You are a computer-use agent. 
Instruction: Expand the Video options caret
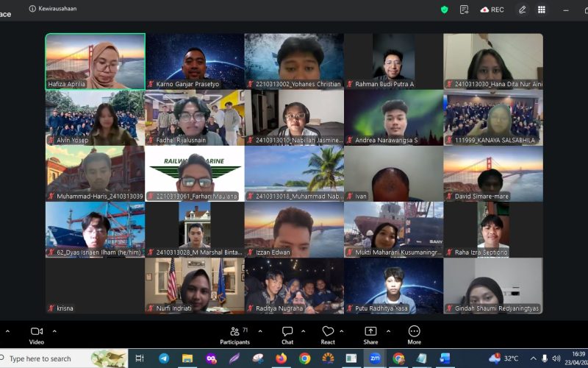pyautogui.click(x=54, y=331)
